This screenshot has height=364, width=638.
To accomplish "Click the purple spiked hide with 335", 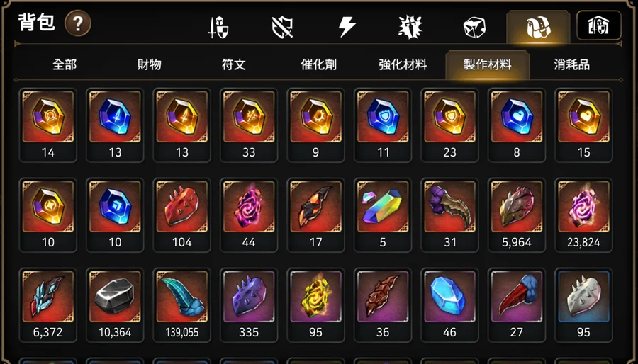I will pos(249,305).
